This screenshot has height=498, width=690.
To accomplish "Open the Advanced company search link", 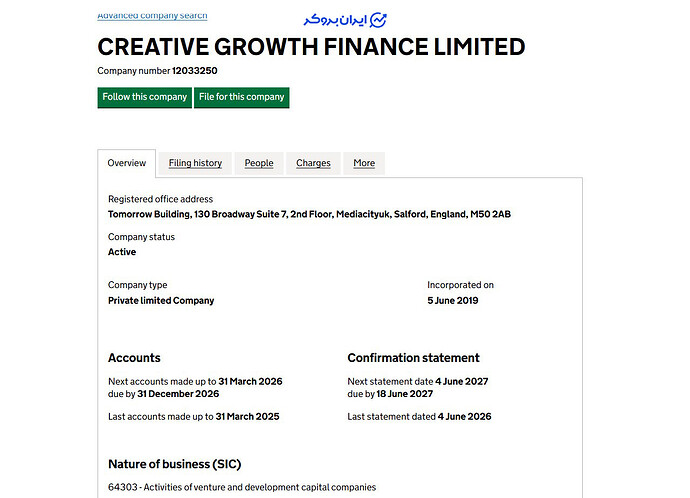I will pyautogui.click(x=152, y=16).
